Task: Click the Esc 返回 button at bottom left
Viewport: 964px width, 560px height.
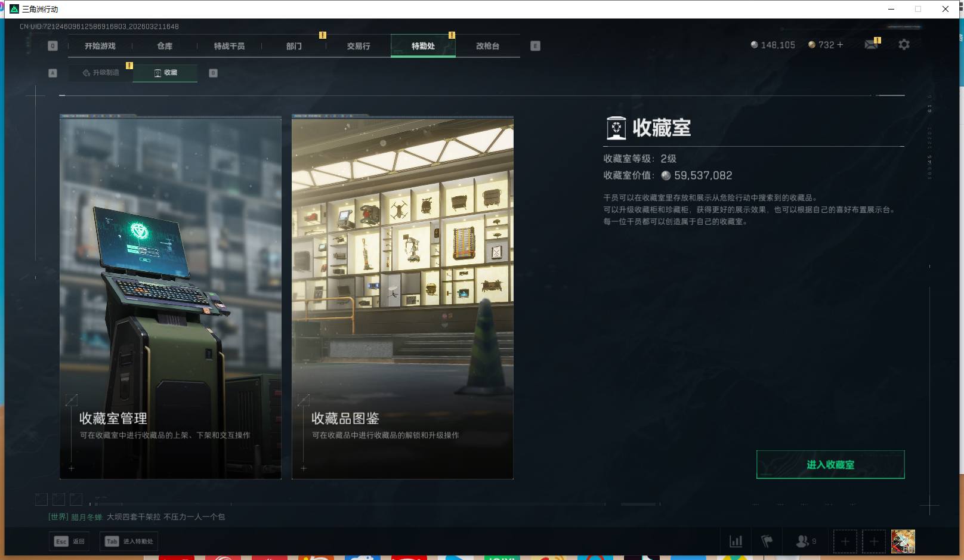Action: [69, 541]
